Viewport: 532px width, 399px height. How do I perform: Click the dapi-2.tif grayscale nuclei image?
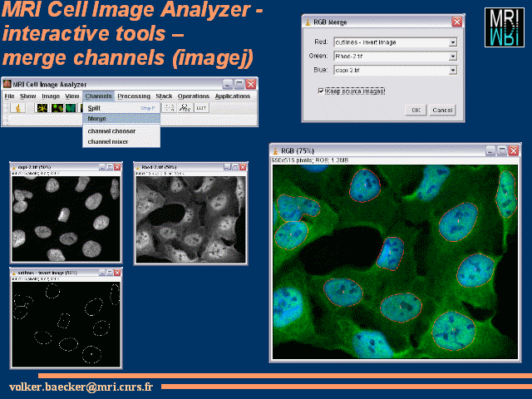pos(66,219)
